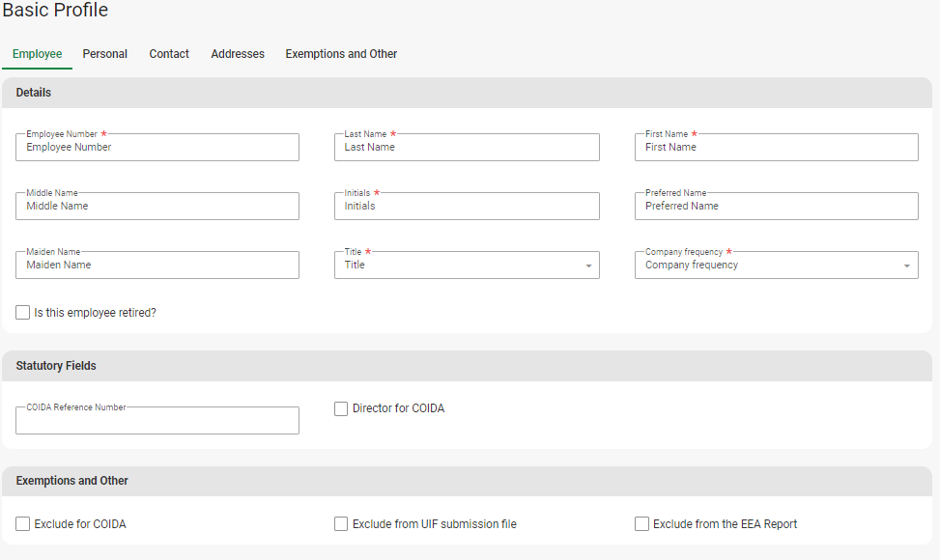Focus the Preferred Name field
This screenshot has height=560, width=940.
[776, 207]
